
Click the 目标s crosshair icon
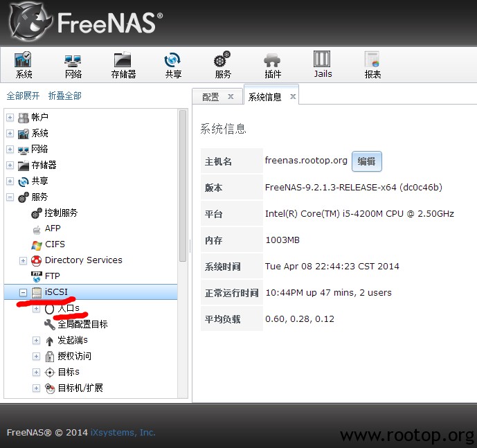pyautogui.click(x=50, y=373)
